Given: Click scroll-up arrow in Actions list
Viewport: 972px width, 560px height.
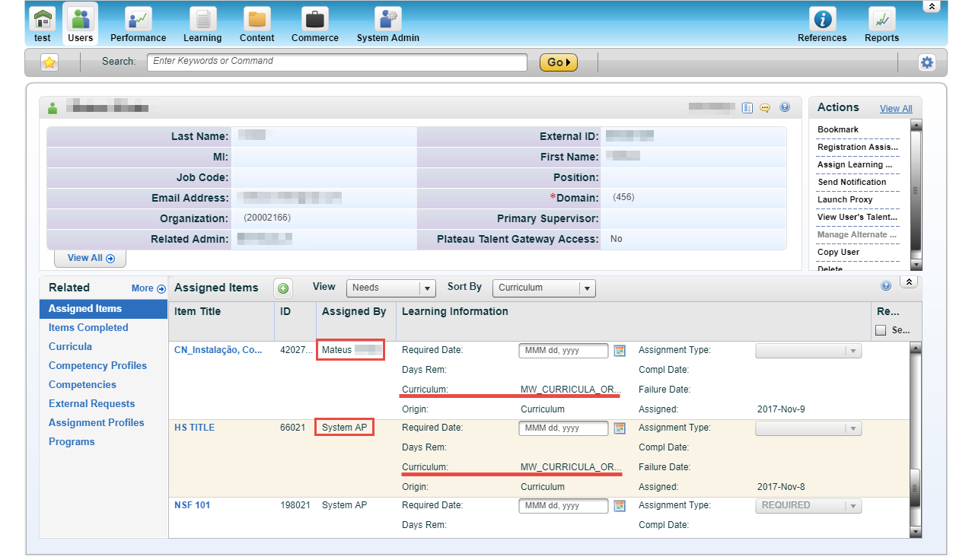Looking at the screenshot, I should [x=916, y=126].
